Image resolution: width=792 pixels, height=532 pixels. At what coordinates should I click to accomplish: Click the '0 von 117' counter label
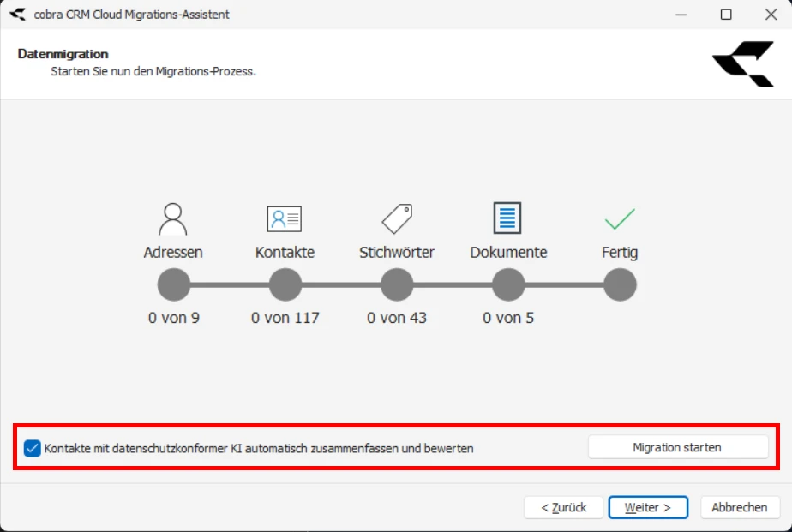[285, 317]
